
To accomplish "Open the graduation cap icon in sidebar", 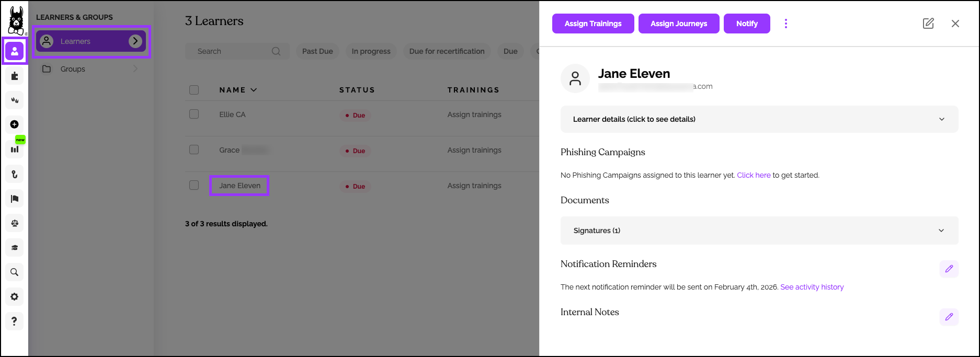I will [15, 248].
